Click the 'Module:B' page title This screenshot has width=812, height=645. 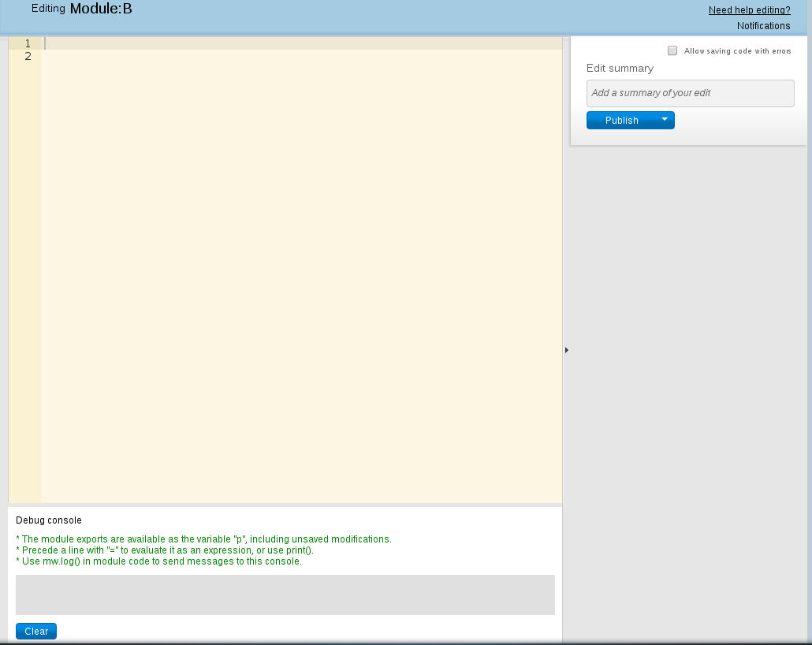[x=101, y=9]
